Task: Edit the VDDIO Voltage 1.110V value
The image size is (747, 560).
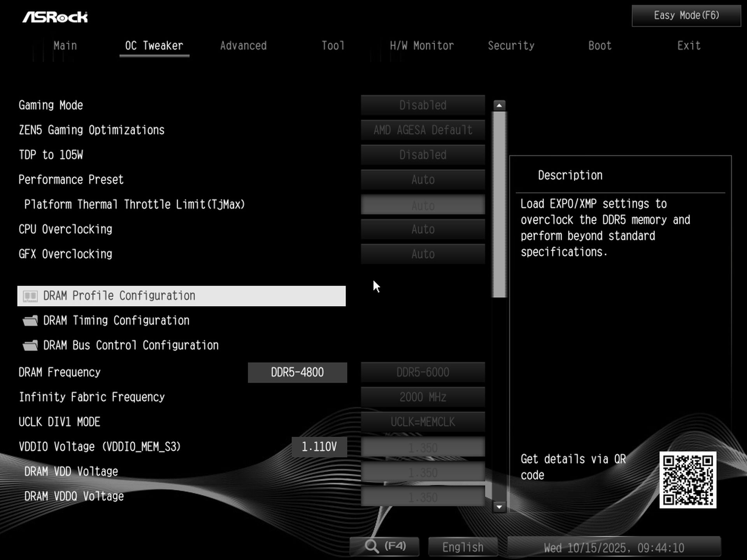Action: pyautogui.click(x=319, y=446)
